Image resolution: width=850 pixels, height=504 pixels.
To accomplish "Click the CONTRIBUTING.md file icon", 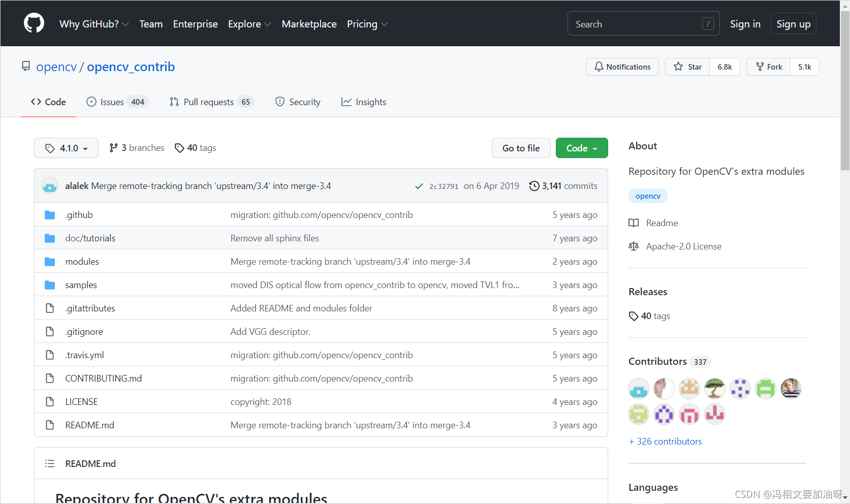I will pos(50,379).
